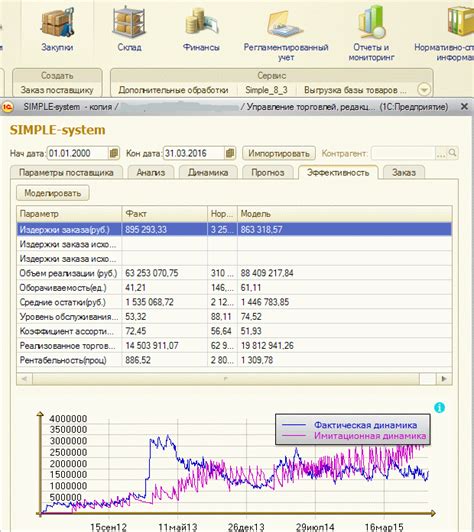Click the Нач дата input field
The width and height of the screenshot is (474, 532).
(78, 153)
